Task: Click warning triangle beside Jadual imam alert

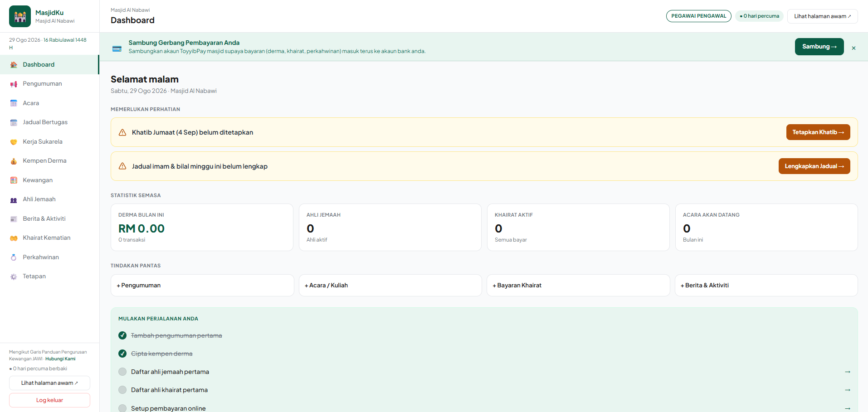Action: pos(122,166)
